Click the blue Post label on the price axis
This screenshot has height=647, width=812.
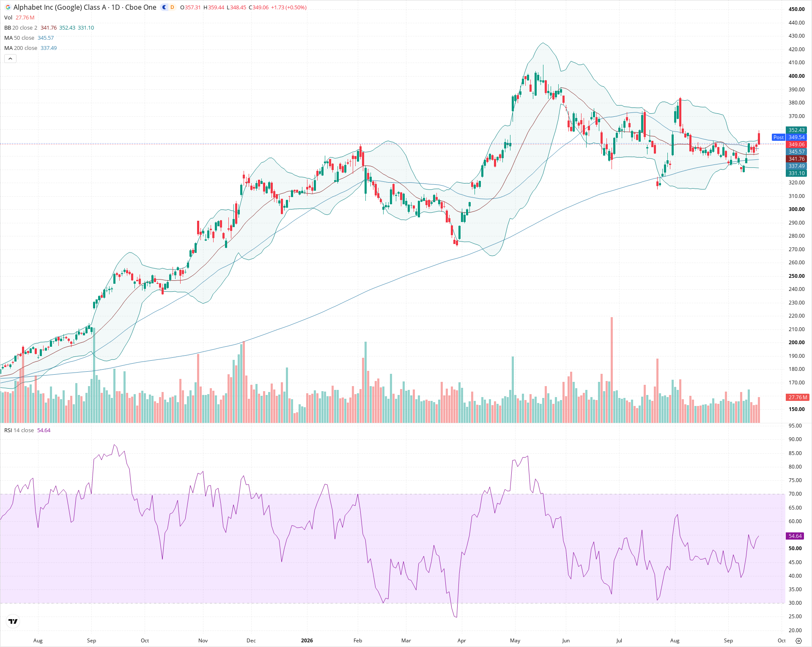[778, 137]
